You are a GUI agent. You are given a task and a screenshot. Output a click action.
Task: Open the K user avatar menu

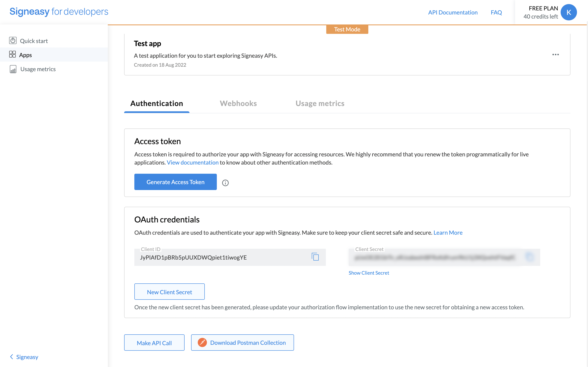point(569,12)
